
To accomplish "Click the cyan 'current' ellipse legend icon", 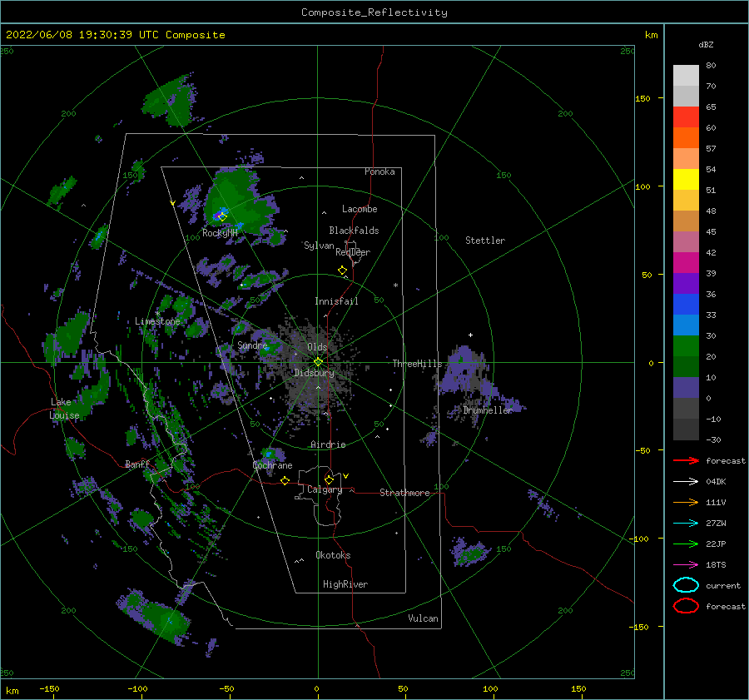I will [686, 585].
